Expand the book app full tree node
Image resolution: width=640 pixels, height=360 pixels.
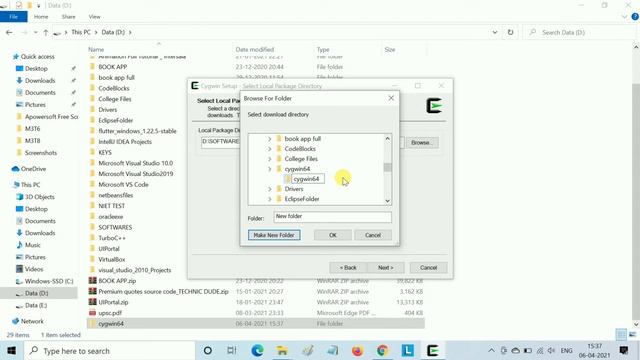tap(269, 139)
